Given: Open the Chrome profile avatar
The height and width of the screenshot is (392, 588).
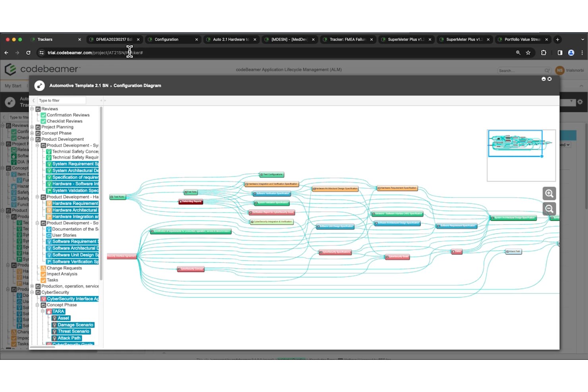Looking at the screenshot, I should [x=571, y=52].
